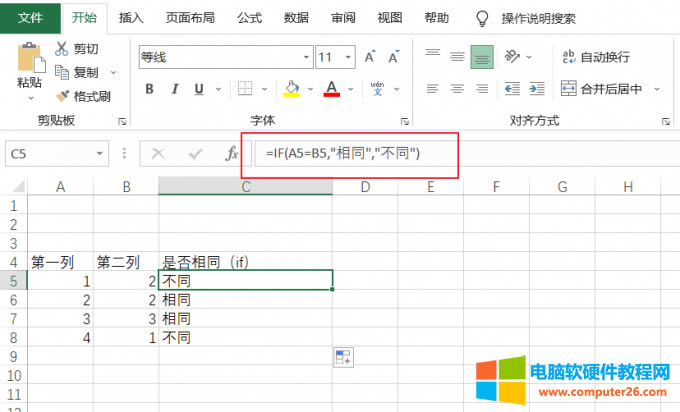Apply Italic formatting to cell
This screenshot has height=412, width=680.
tap(177, 89)
